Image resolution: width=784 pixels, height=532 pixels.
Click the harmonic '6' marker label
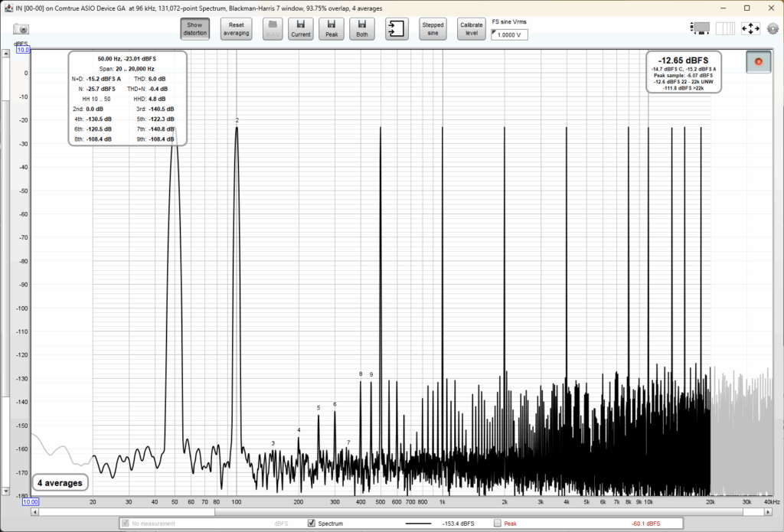click(x=335, y=404)
